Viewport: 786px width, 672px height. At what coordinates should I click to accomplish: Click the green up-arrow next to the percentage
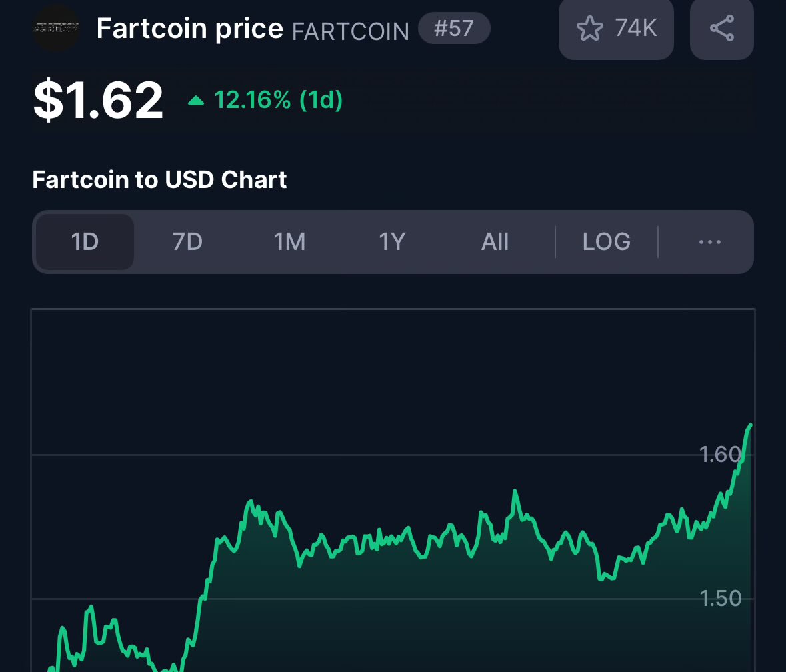tap(197, 100)
